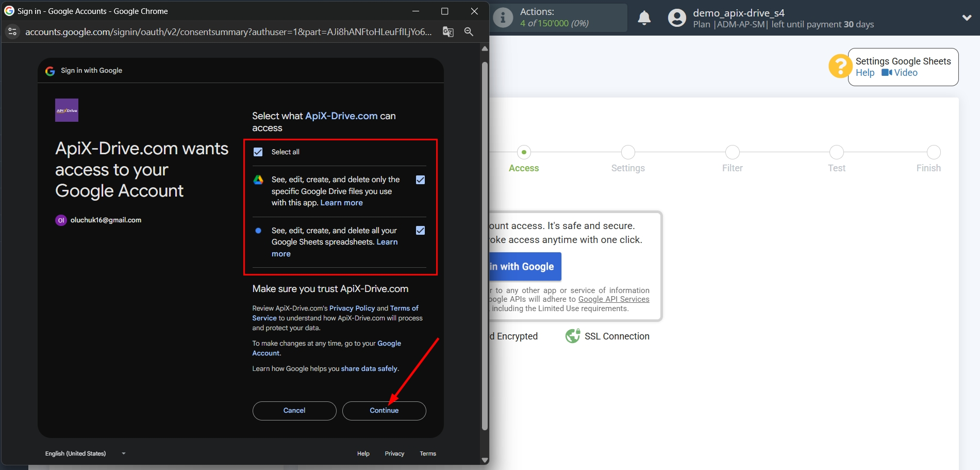The width and height of the screenshot is (980, 470).
Task: Click the SSL Connection globe icon
Action: [x=573, y=335]
